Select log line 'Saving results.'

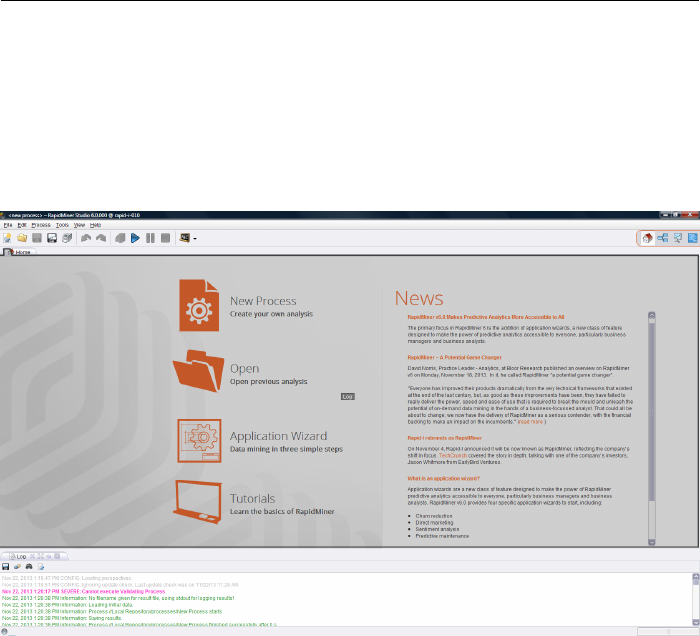coord(62,619)
